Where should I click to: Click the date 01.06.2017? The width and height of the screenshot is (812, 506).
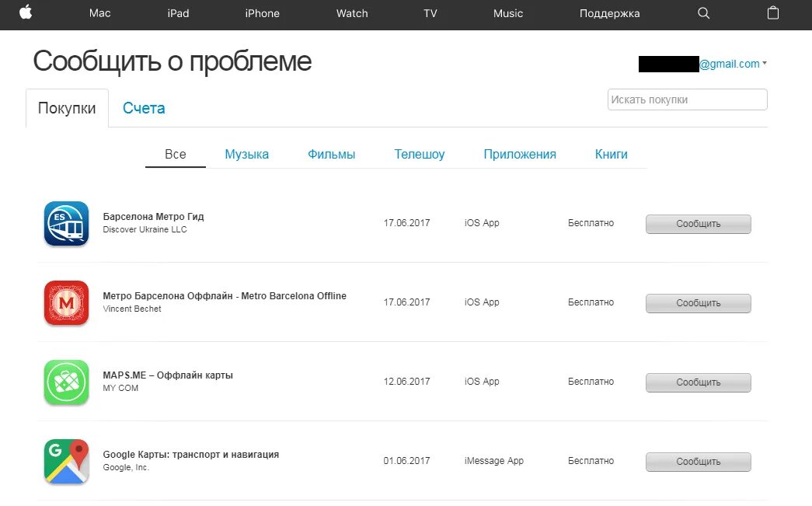click(406, 461)
